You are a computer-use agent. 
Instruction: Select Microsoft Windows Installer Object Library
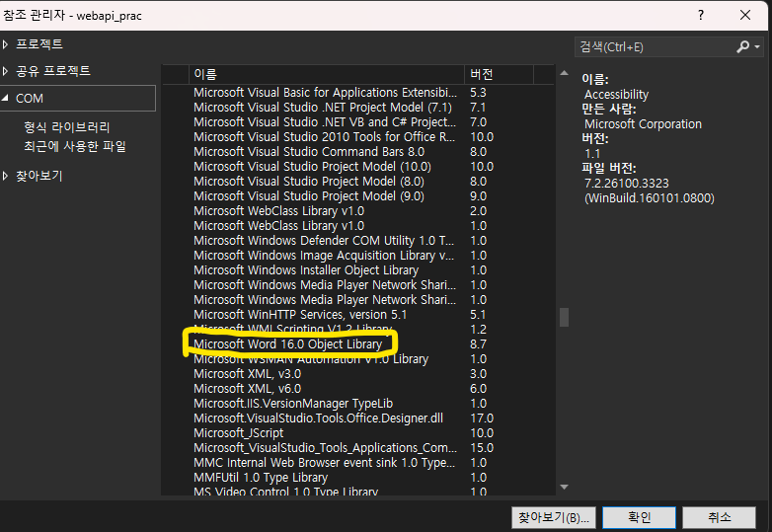tap(358, 270)
